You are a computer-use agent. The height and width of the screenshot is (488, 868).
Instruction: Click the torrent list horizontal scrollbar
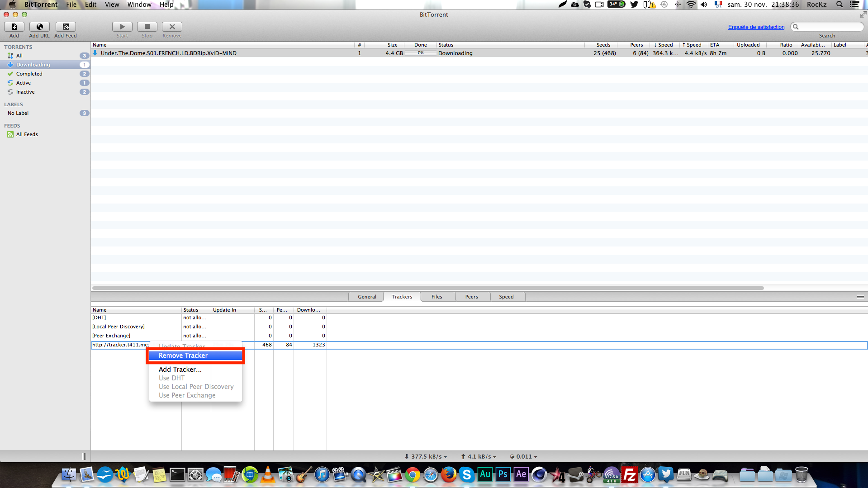tap(428, 288)
